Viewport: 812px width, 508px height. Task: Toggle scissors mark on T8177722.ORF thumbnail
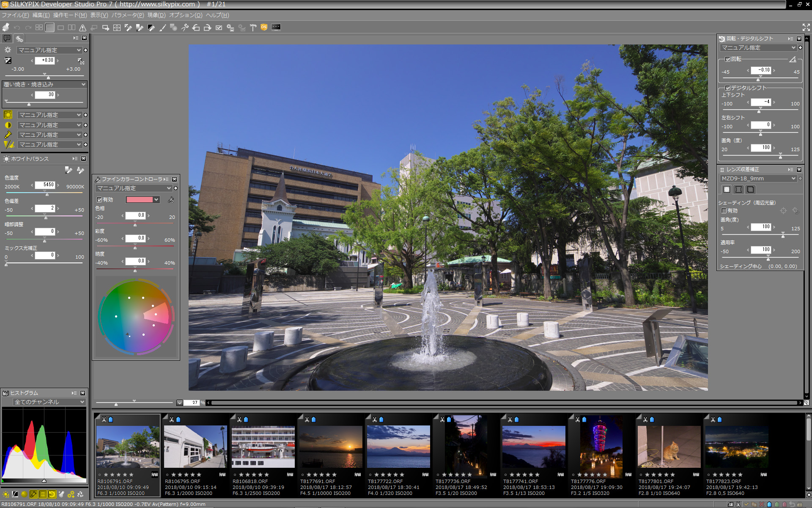375,420
